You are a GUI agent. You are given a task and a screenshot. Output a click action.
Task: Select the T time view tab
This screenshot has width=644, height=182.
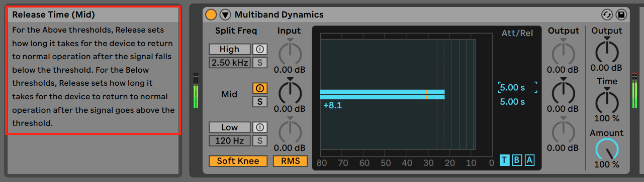pyautogui.click(x=505, y=160)
